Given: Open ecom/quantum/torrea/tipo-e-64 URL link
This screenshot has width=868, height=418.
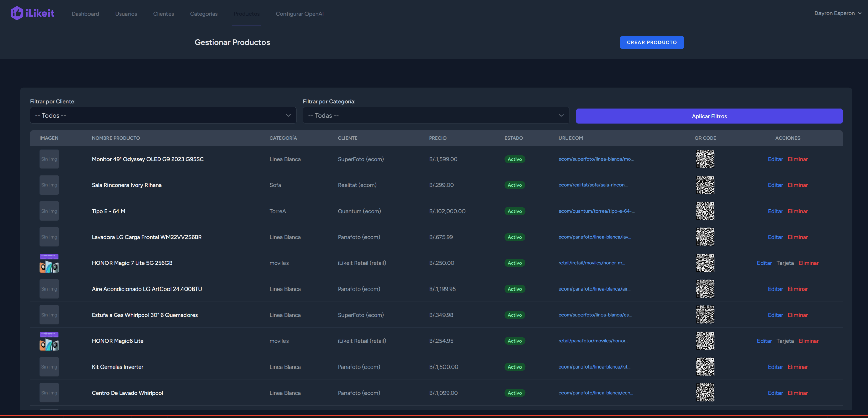Looking at the screenshot, I should 596,211.
